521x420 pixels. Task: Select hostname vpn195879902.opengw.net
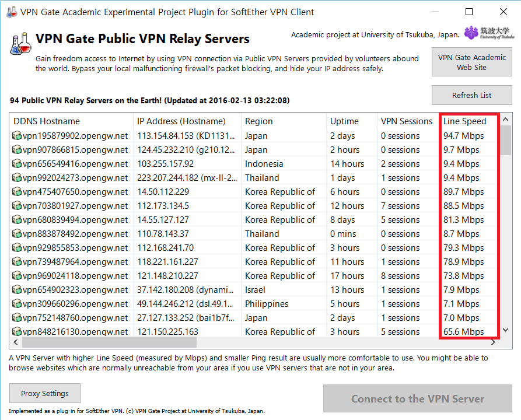pos(75,135)
